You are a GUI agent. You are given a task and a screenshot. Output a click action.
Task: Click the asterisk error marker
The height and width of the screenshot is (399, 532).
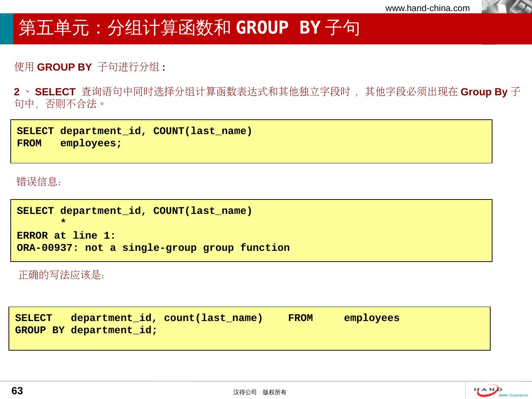[x=63, y=222]
